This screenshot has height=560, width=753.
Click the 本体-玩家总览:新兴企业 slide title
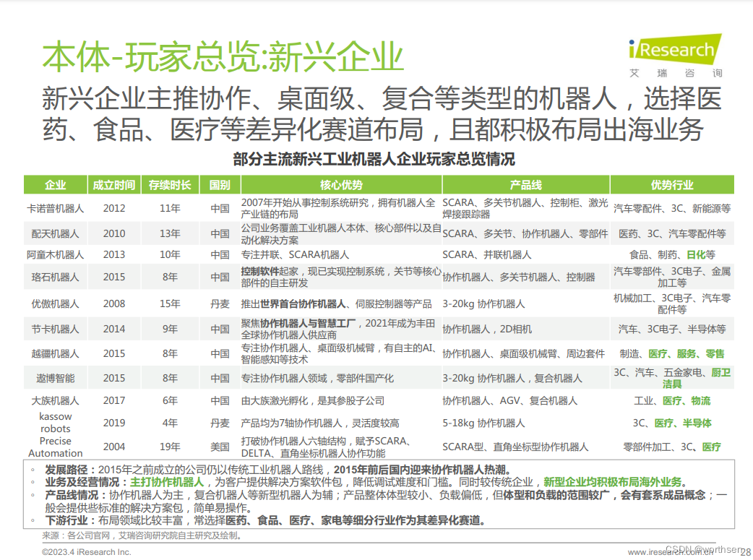223,56
